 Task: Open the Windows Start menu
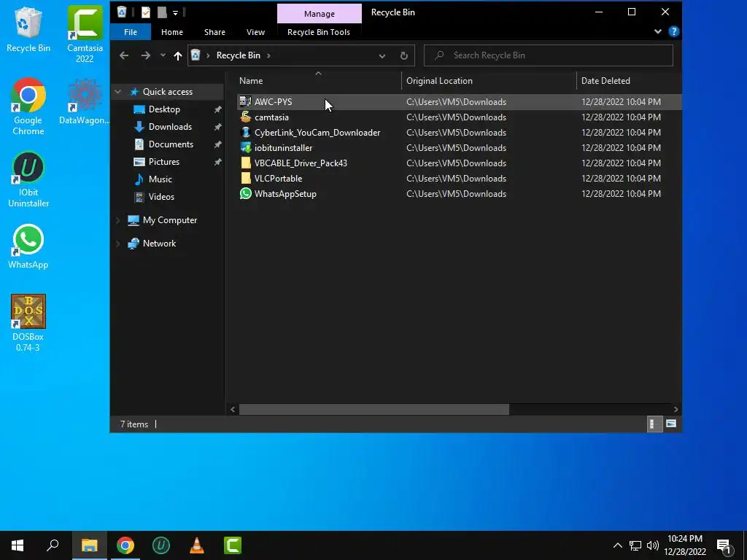(18, 545)
